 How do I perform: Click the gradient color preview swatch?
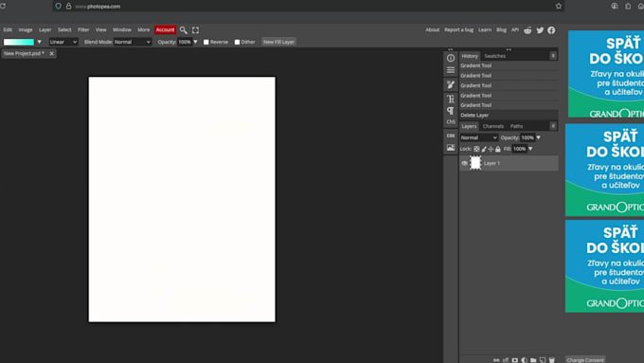point(19,42)
